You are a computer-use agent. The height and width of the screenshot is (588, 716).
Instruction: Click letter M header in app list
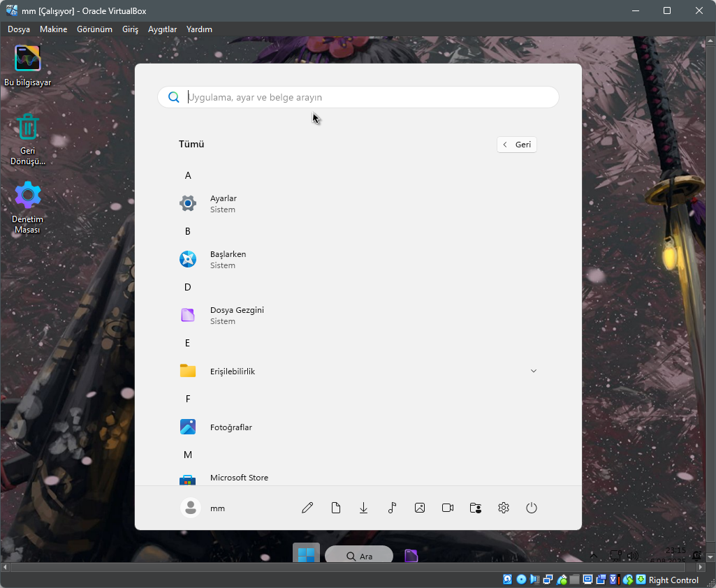point(188,455)
